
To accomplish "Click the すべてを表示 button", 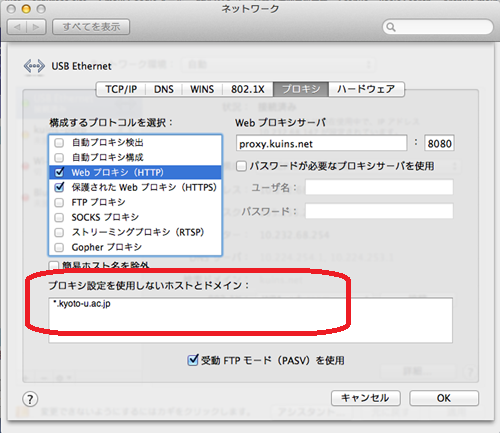I will click(91, 27).
